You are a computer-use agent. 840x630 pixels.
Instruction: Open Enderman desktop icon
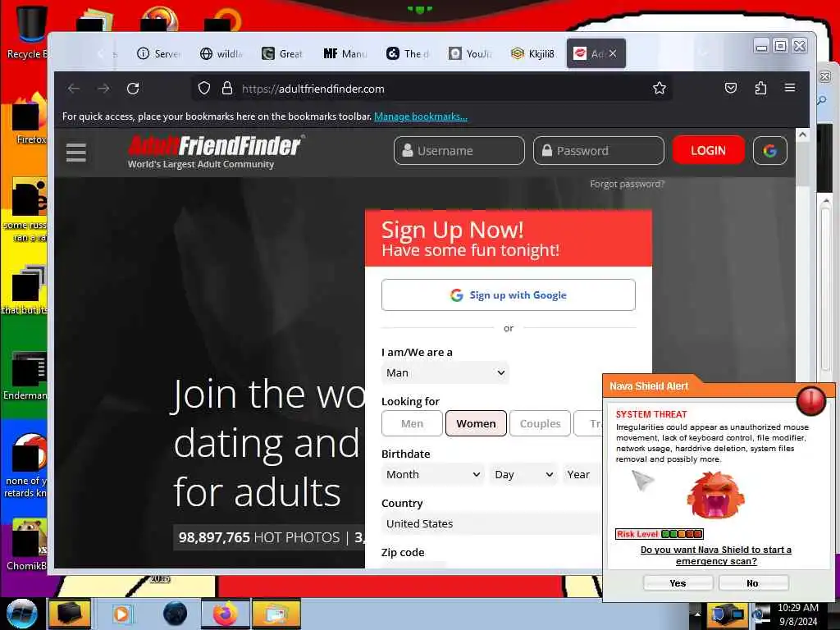(25, 375)
